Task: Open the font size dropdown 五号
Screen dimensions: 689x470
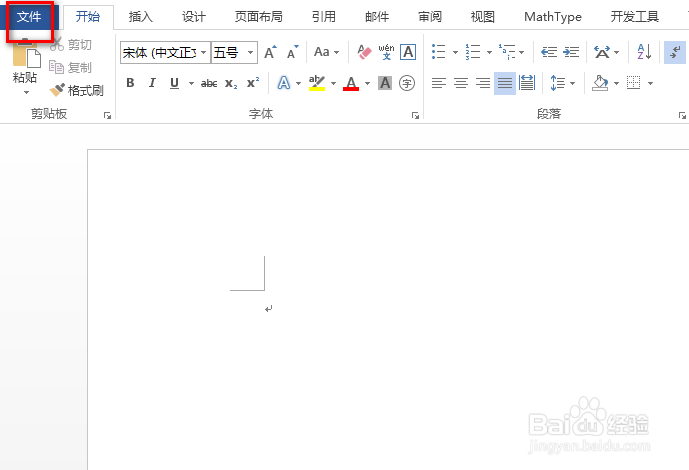Action: tap(250, 53)
